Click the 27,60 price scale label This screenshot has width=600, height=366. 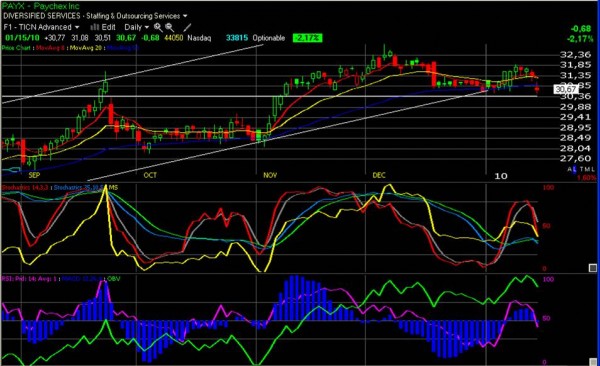[575, 158]
